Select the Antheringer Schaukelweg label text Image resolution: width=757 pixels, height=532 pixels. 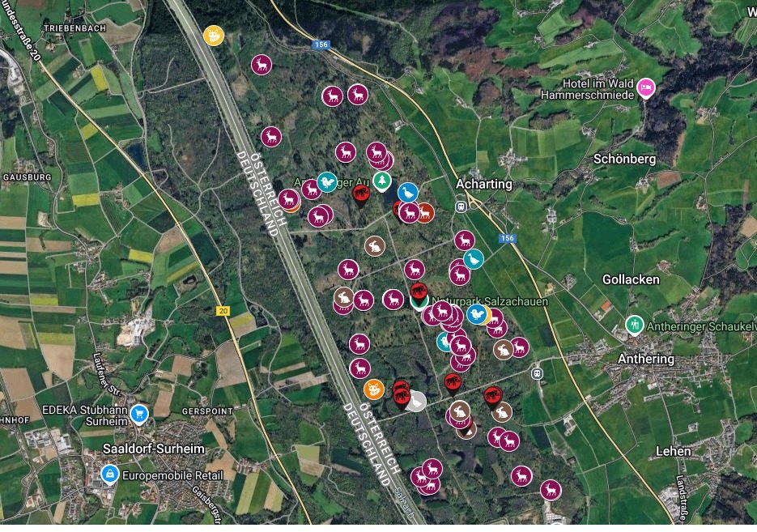pos(701,327)
